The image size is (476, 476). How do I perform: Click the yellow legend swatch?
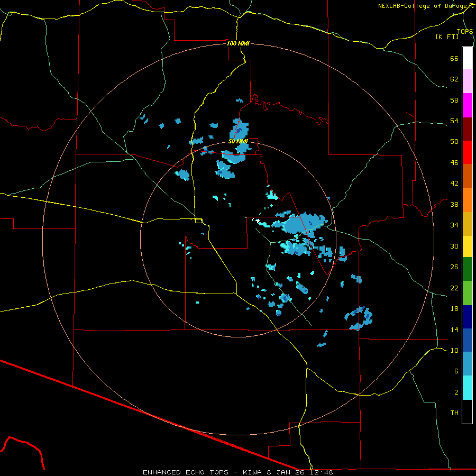[467, 246]
